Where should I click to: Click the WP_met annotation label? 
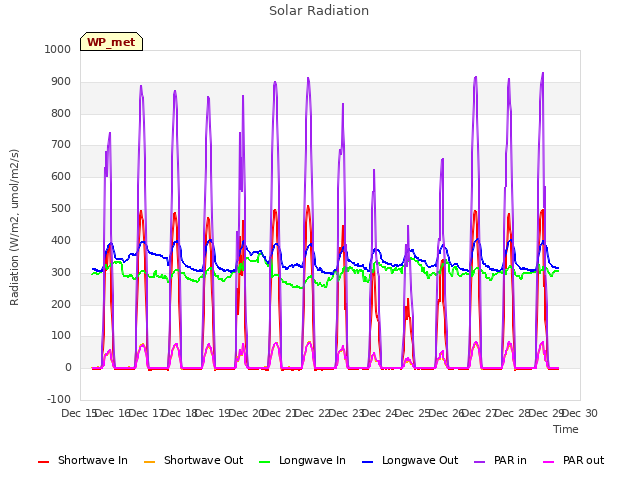point(111,42)
